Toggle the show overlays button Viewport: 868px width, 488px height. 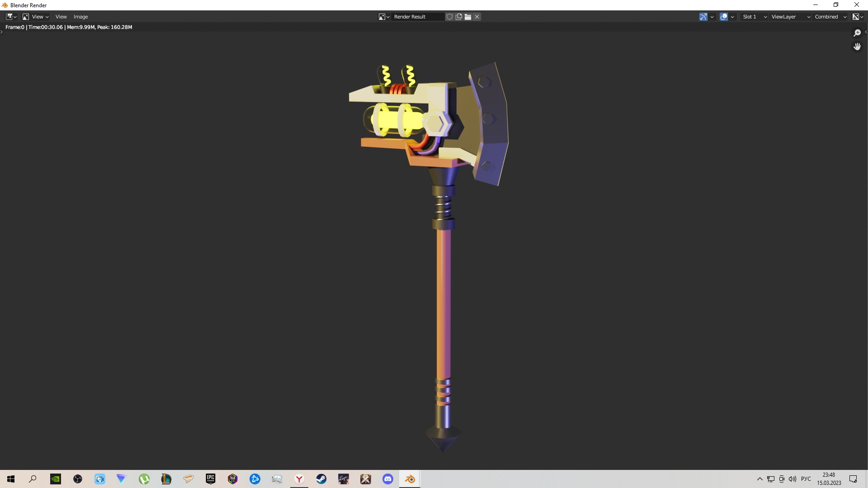724,17
